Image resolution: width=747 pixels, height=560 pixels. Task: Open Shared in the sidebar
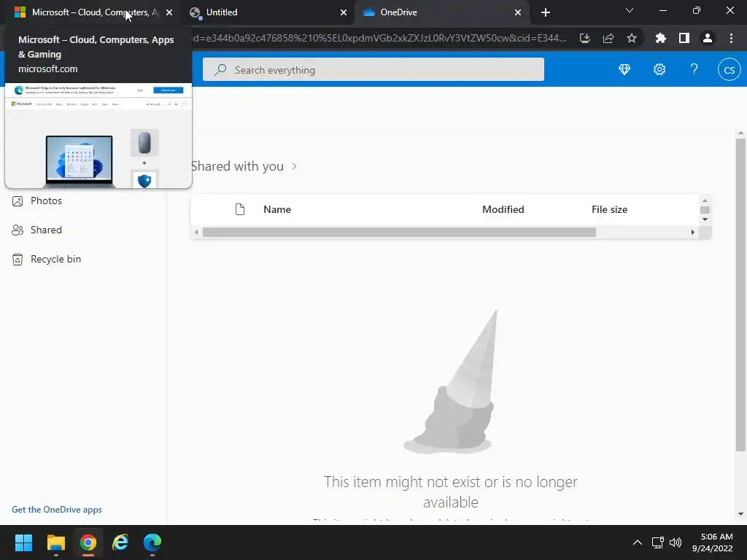46,230
